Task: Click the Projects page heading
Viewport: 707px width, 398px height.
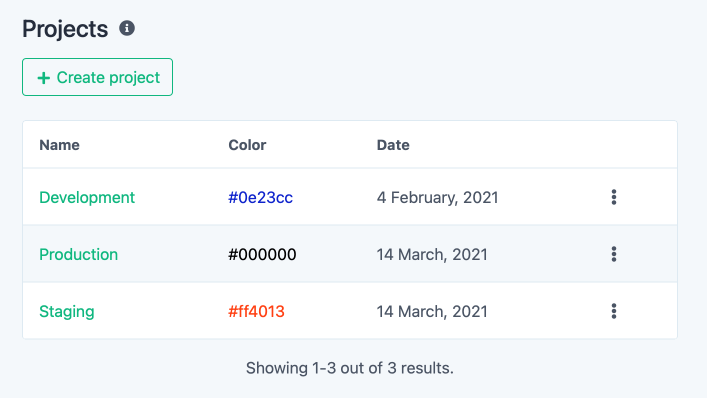Action: (65, 29)
